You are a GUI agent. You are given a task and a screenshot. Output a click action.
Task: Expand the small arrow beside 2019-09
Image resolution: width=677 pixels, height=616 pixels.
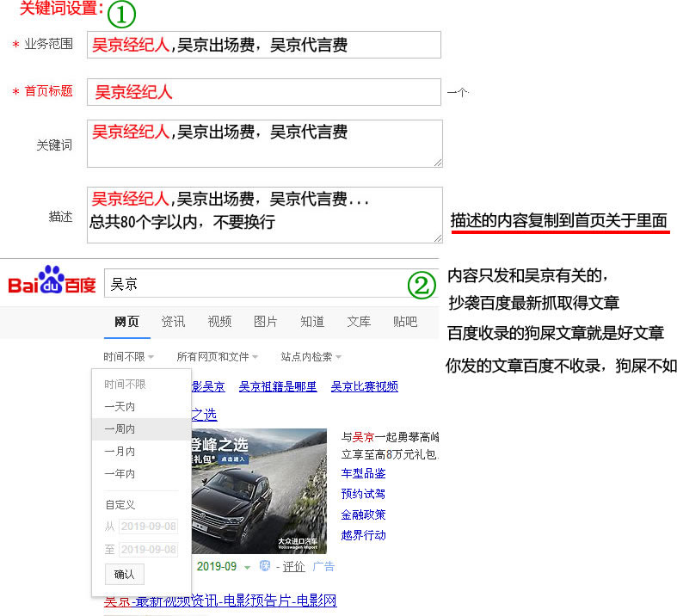tap(247, 567)
